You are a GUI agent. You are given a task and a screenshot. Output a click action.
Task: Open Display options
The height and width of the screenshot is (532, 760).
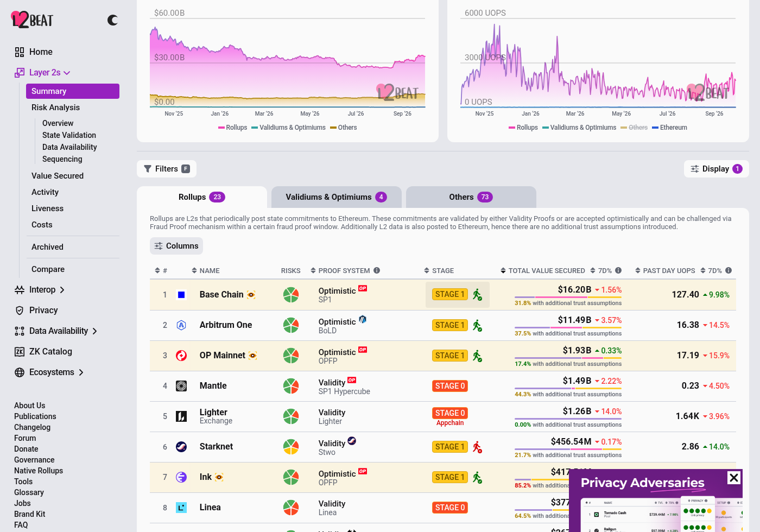pyautogui.click(x=716, y=169)
